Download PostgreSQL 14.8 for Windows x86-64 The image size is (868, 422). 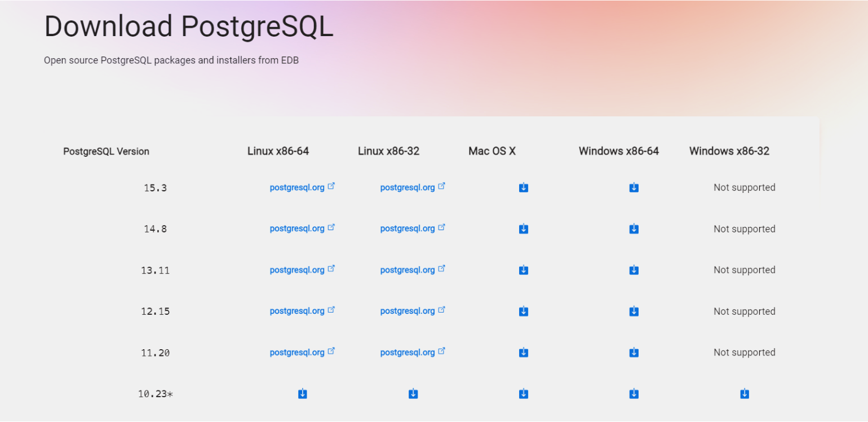click(634, 228)
